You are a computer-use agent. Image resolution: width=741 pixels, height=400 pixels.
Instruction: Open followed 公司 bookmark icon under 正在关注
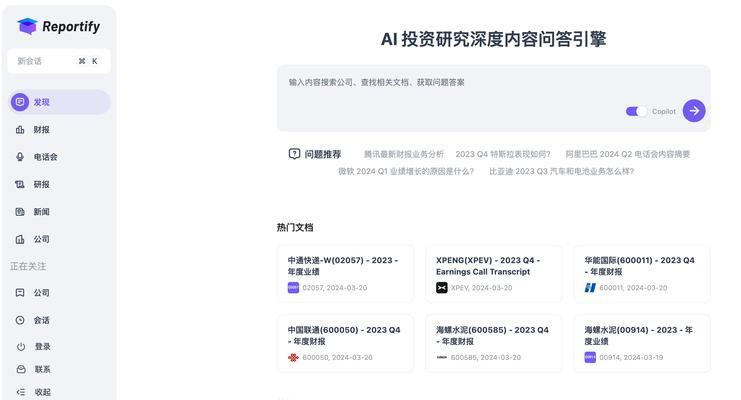(20, 293)
